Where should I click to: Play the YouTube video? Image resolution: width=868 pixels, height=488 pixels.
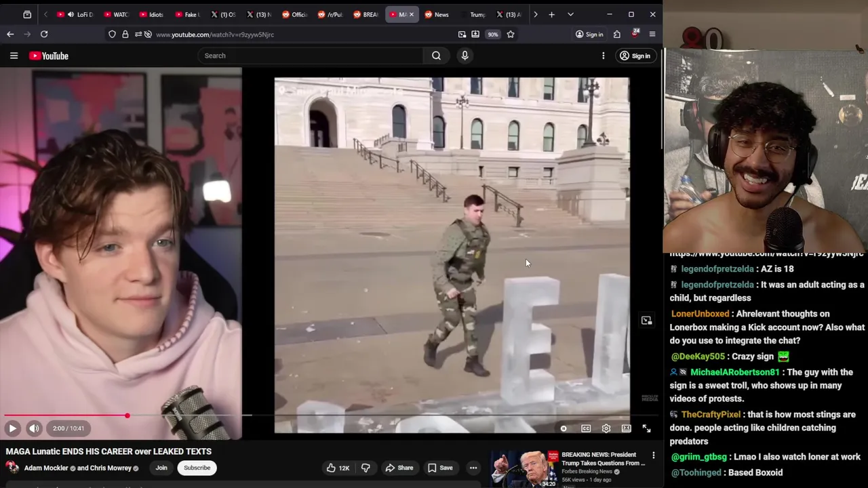tap(12, 428)
